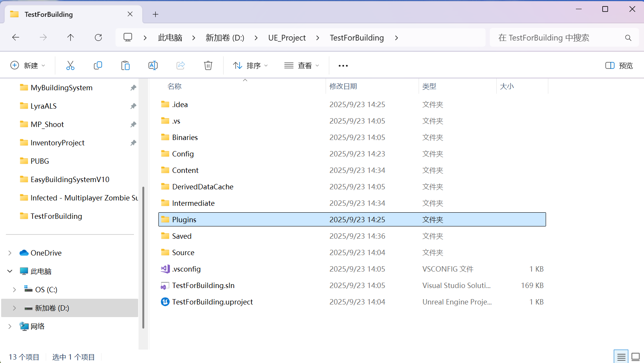Switch to details layout in status bar
Viewport: 644px width, 363px height.
click(621, 356)
